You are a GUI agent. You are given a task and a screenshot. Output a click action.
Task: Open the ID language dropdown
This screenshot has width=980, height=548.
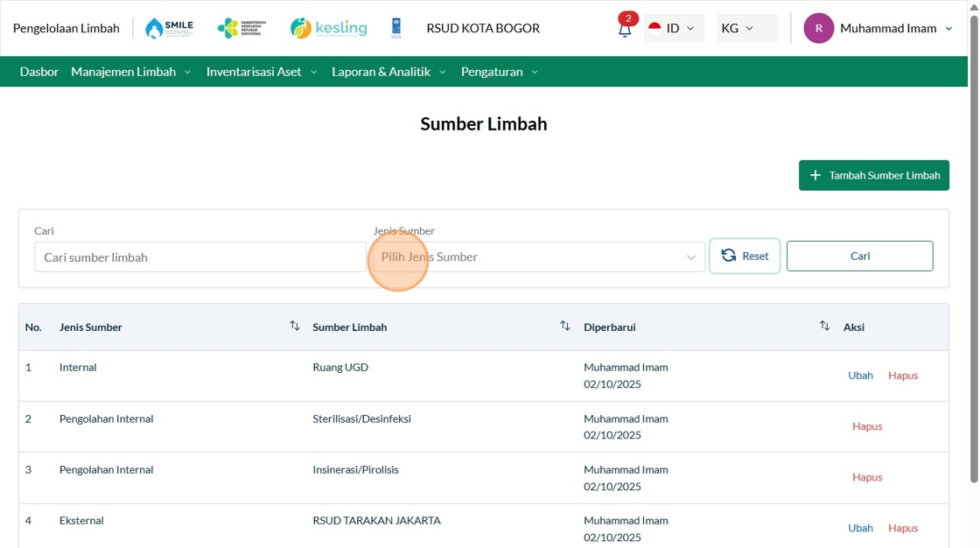point(674,28)
